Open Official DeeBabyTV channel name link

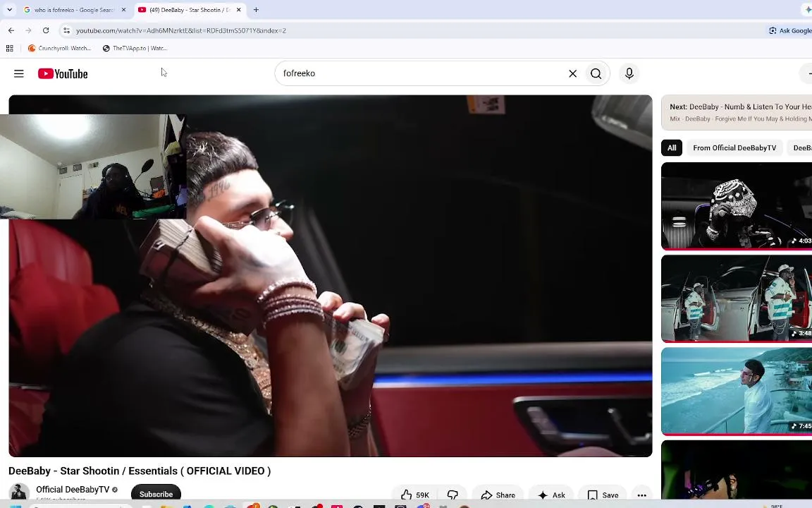(73, 490)
